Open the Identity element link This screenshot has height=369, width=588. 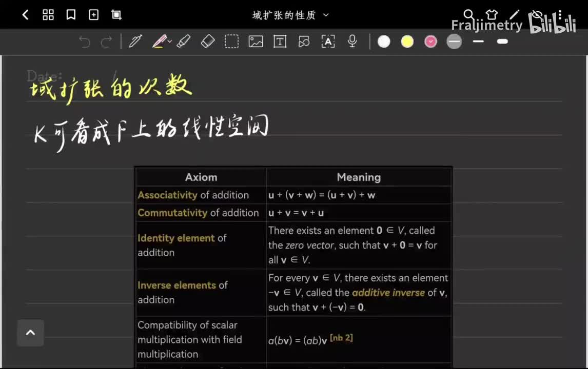pyautogui.click(x=176, y=238)
